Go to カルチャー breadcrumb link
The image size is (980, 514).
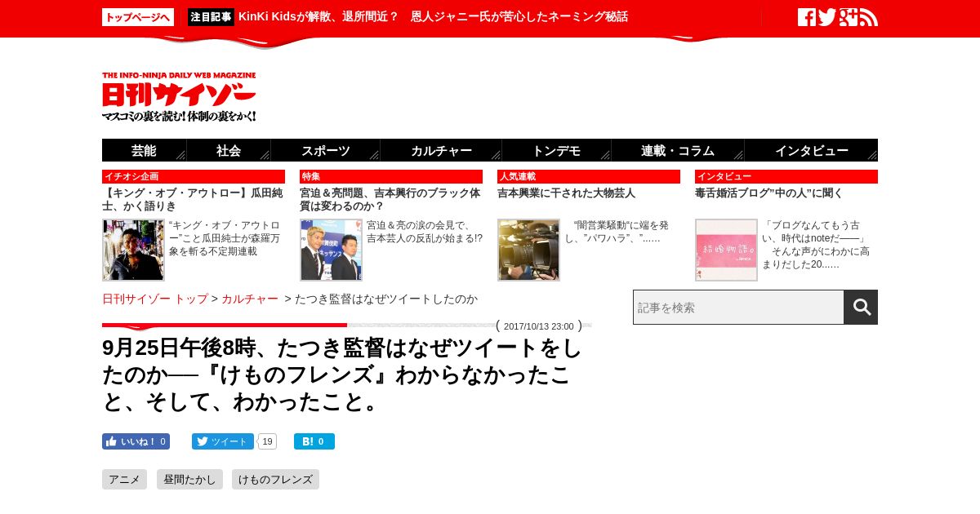pyautogui.click(x=250, y=299)
